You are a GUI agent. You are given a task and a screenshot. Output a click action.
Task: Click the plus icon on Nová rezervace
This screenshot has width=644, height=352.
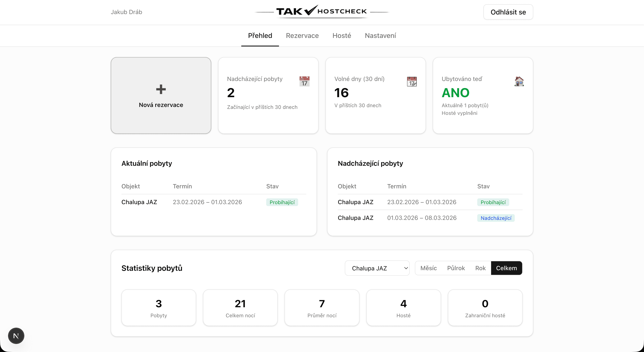[161, 89]
